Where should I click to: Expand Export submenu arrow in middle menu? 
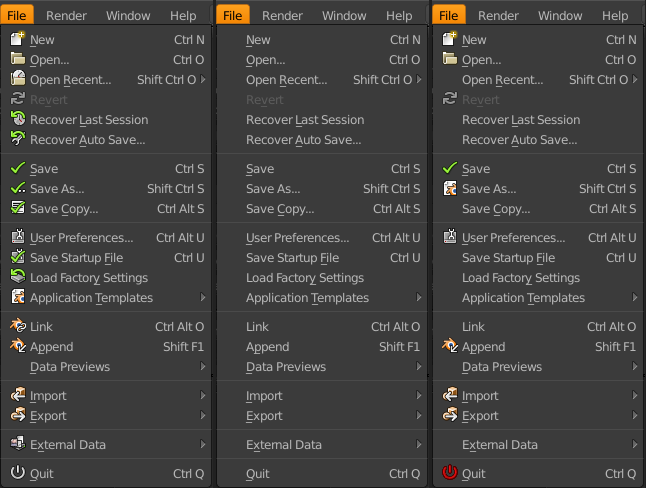click(419, 415)
